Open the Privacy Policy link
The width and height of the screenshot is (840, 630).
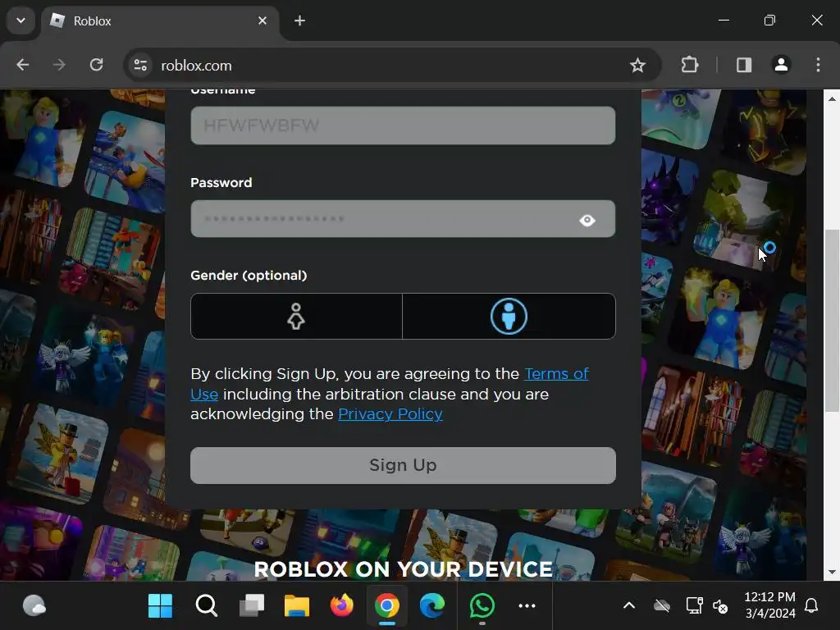[390, 414]
